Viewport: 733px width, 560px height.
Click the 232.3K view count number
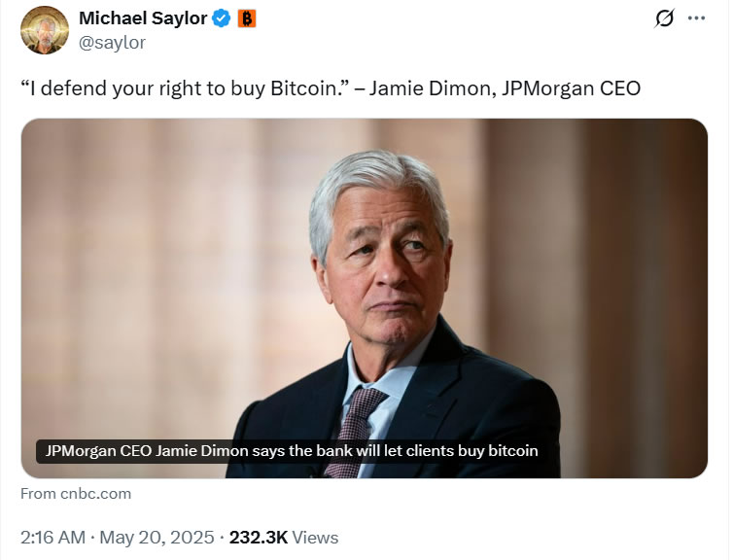click(258, 537)
